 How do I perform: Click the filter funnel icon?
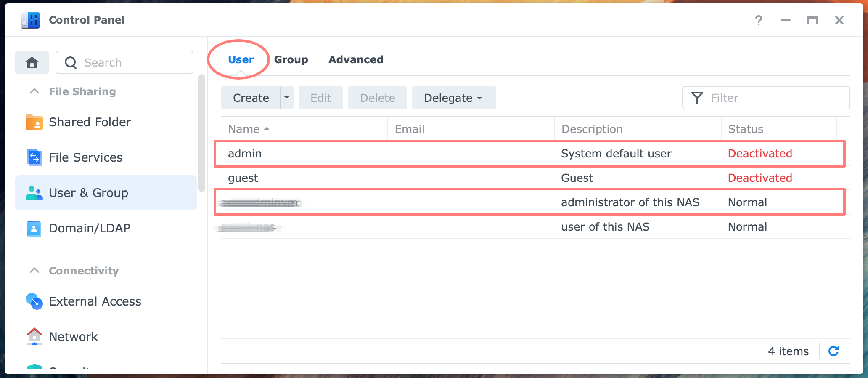click(697, 98)
